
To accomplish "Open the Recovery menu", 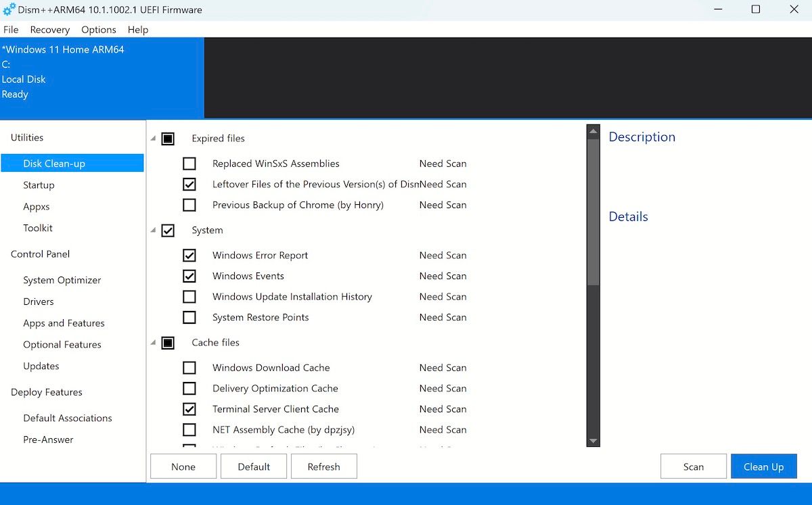I will click(x=49, y=30).
